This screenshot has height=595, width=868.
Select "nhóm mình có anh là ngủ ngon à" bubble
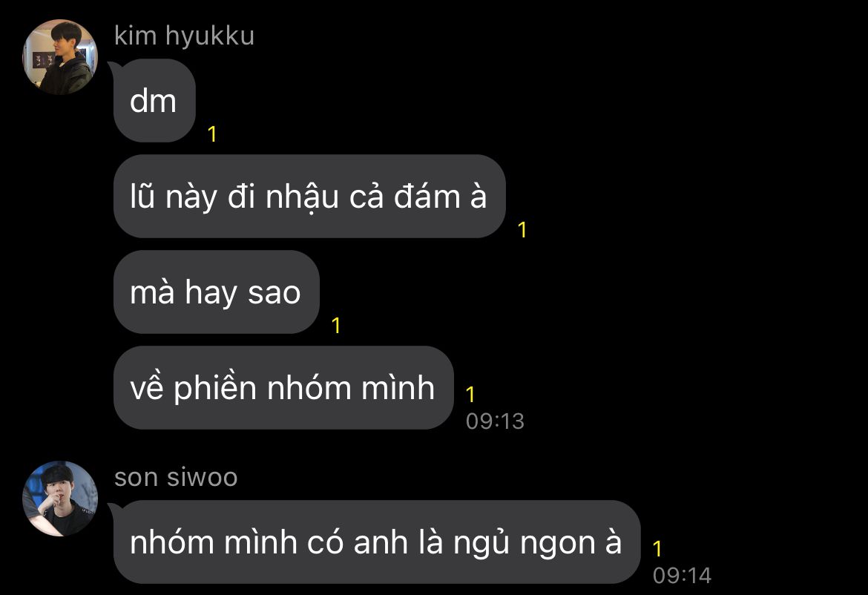[x=377, y=542]
